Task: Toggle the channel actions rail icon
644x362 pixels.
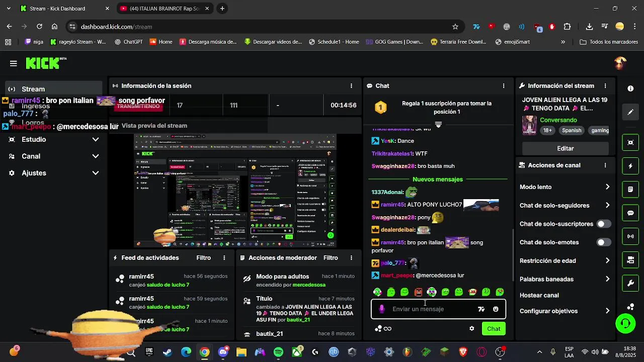Action: 630,260
